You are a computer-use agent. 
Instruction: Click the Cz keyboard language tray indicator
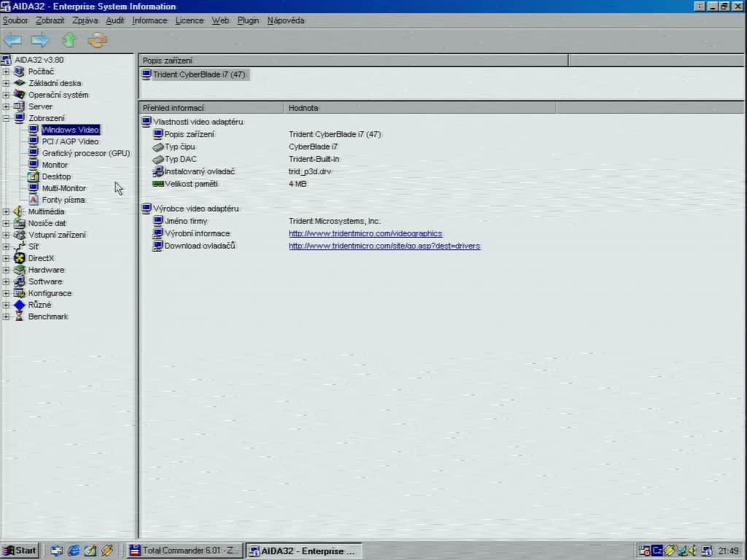coord(657,551)
